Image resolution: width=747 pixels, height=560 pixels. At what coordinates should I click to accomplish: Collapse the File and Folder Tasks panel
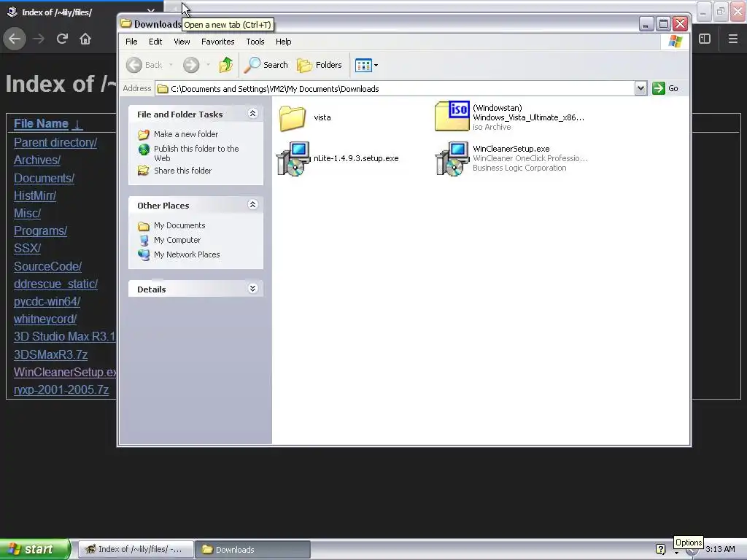click(253, 113)
